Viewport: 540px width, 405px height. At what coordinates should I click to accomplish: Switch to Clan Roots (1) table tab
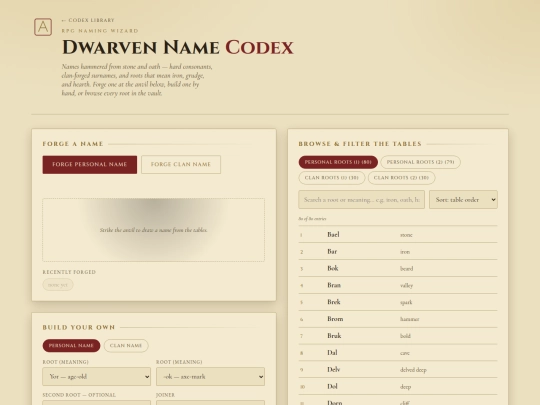pyautogui.click(x=332, y=178)
